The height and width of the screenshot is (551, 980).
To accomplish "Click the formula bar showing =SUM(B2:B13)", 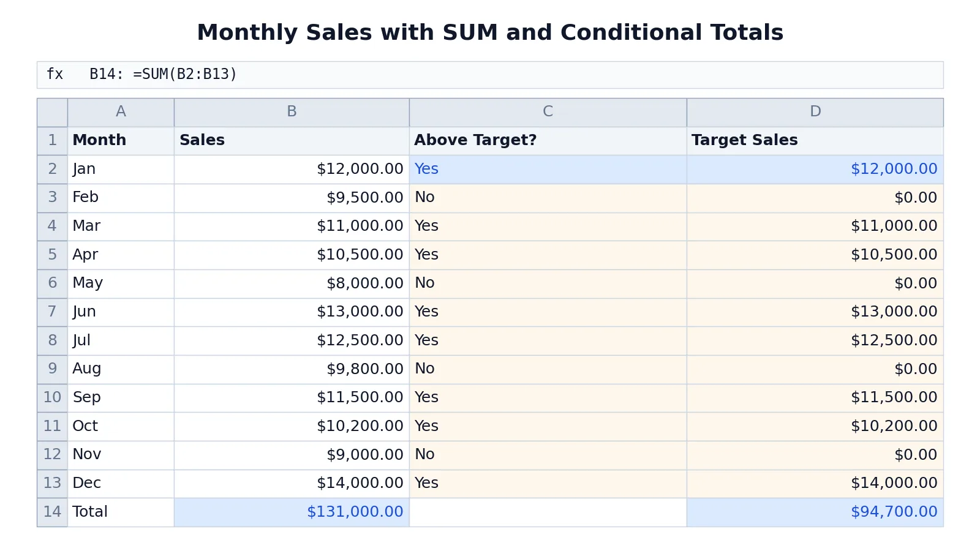I will click(x=490, y=75).
